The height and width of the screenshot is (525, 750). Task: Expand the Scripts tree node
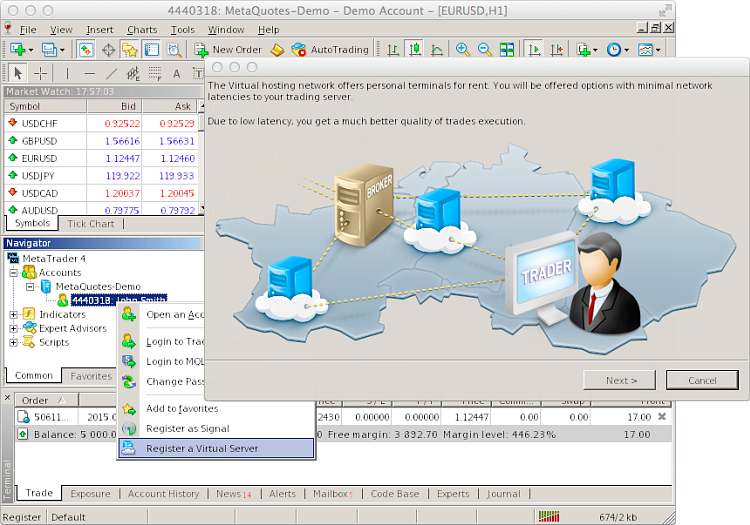pyautogui.click(x=14, y=342)
